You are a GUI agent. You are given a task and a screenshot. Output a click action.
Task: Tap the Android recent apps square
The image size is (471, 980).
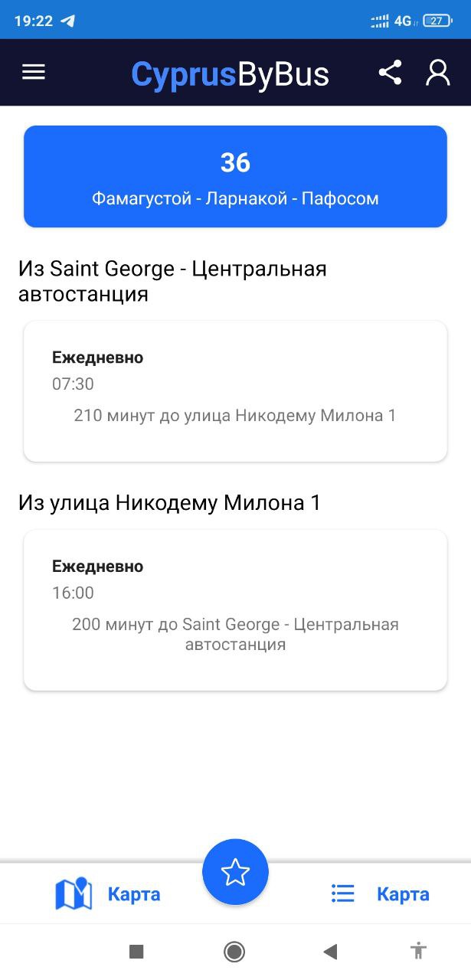click(136, 952)
